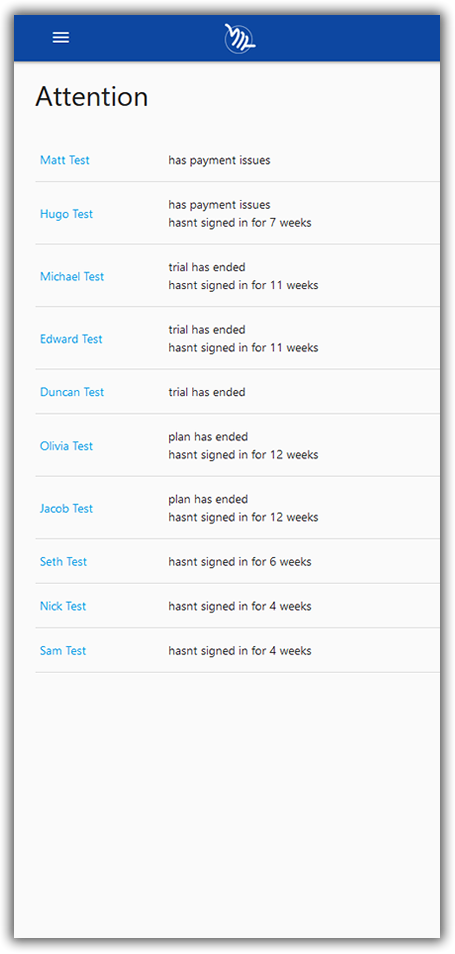
Task: Open the Sam Test link
Action: click(x=63, y=651)
